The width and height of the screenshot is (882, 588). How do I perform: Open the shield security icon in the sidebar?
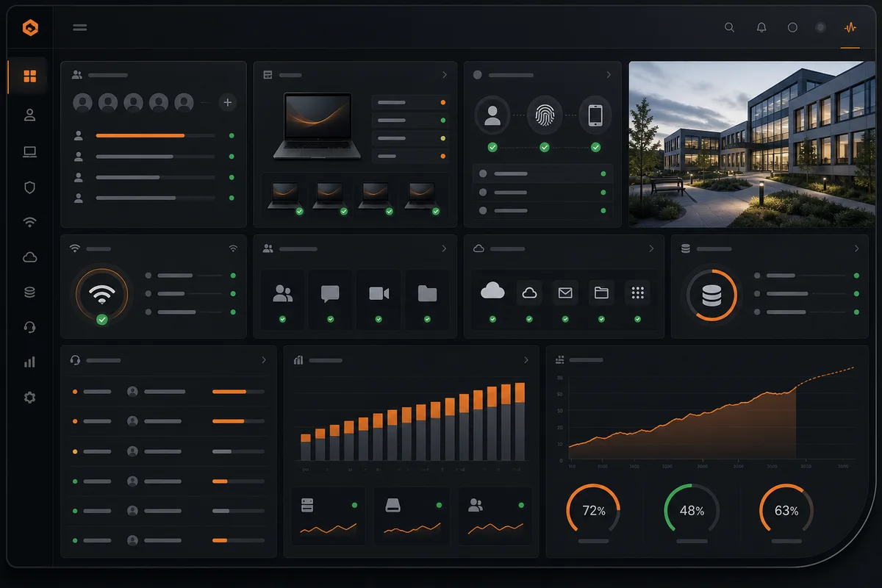[x=29, y=187]
